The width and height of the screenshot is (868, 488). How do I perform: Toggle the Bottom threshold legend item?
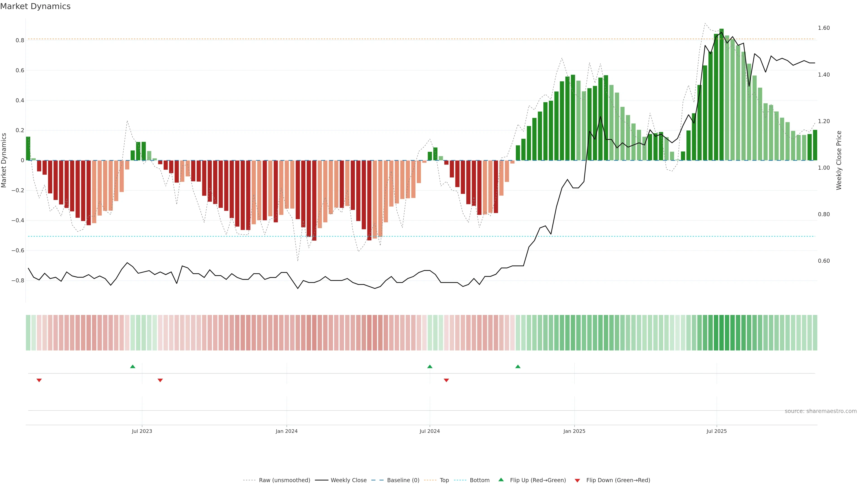[x=479, y=480]
